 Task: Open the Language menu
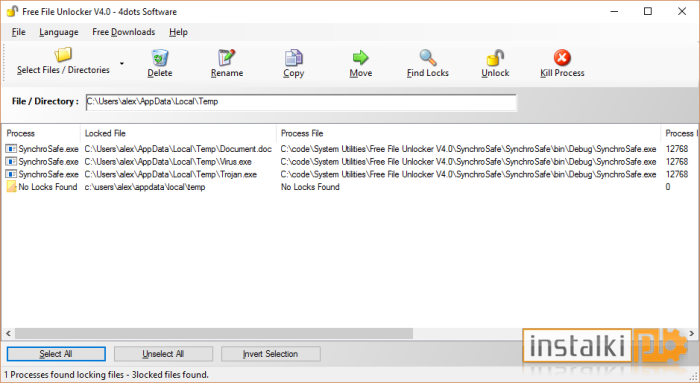58,32
